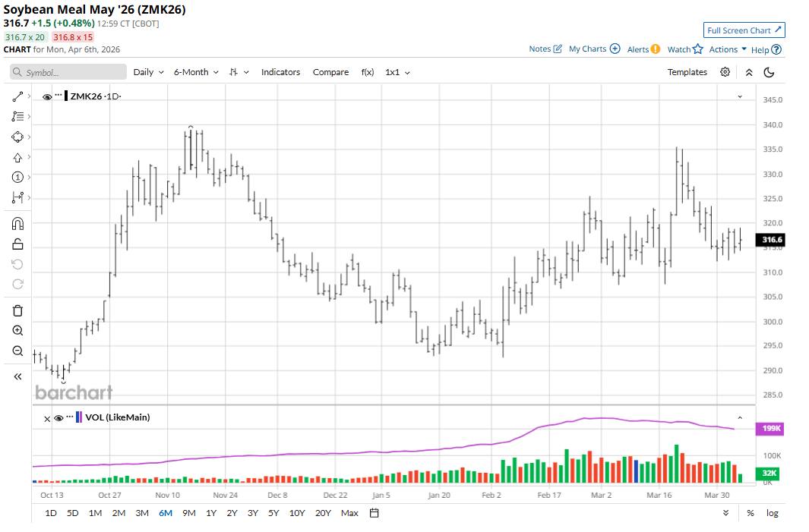Select the arrow marker tool

[x=17, y=157]
